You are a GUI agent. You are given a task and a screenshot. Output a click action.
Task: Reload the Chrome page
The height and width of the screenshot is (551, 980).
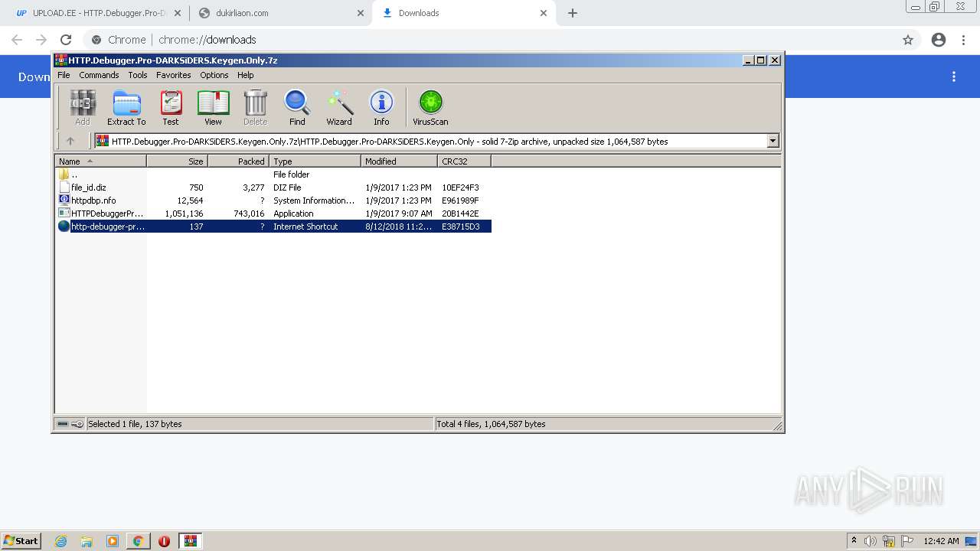point(66,40)
